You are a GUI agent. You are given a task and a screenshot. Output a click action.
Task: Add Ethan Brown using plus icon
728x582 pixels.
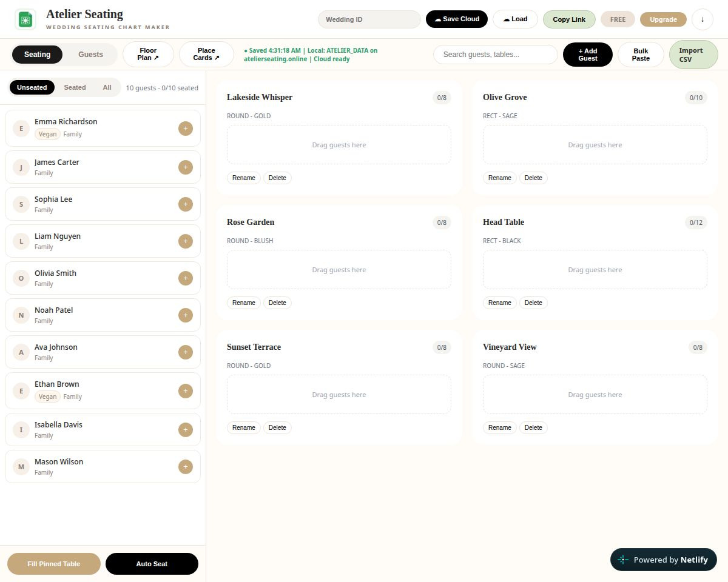pos(186,390)
